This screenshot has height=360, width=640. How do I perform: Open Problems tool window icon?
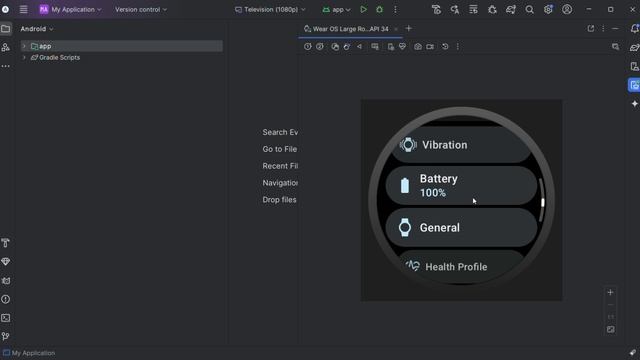[6, 299]
